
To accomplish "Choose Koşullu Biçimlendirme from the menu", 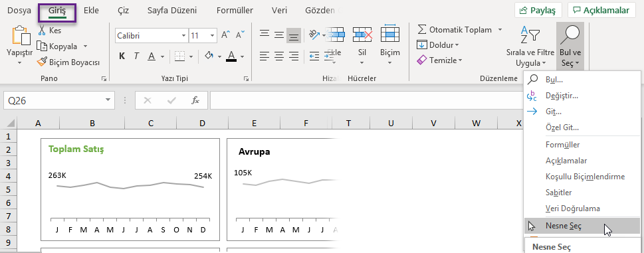I will pyautogui.click(x=582, y=177).
